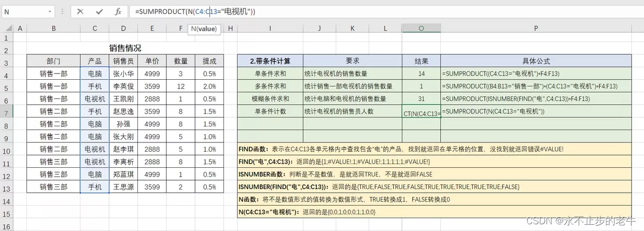Click the actively edited cell in row 7
The image size is (644, 231).
click(421, 112)
